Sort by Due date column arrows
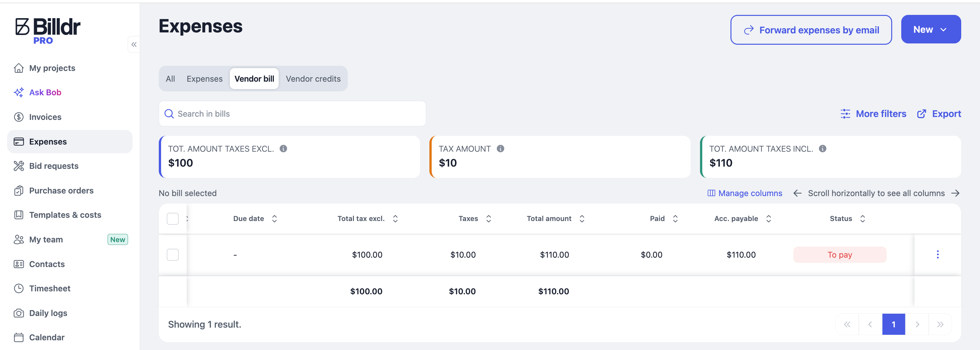 pos(274,219)
